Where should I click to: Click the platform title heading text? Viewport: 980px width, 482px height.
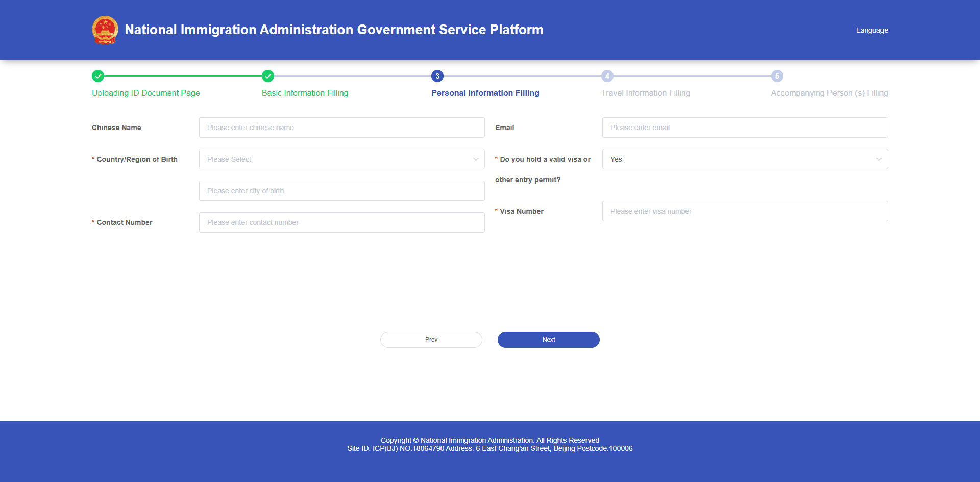334,30
